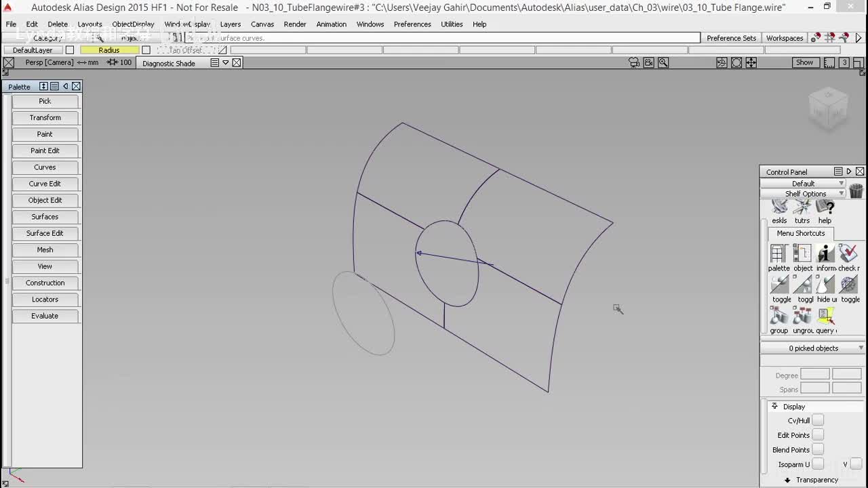Open Preference Sets
The width and height of the screenshot is (868, 488).
pos(731,38)
